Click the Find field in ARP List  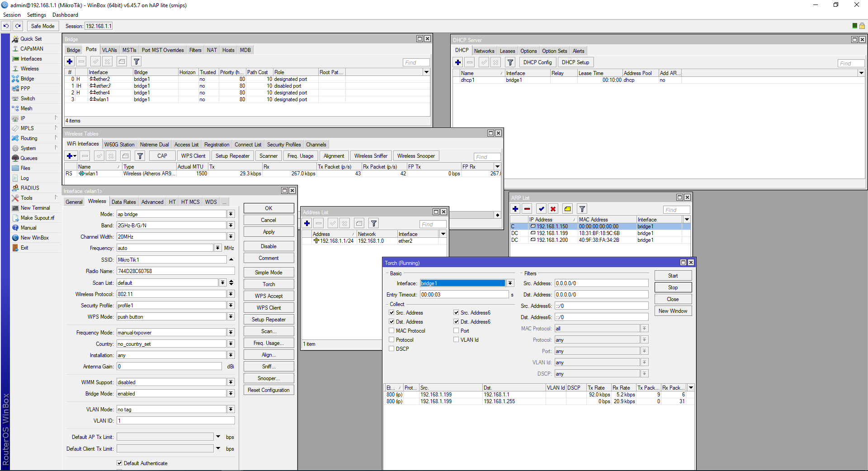coord(677,210)
